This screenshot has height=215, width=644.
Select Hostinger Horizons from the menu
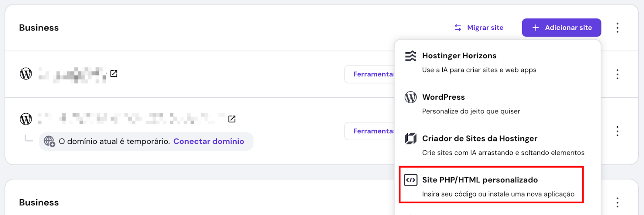coord(459,56)
